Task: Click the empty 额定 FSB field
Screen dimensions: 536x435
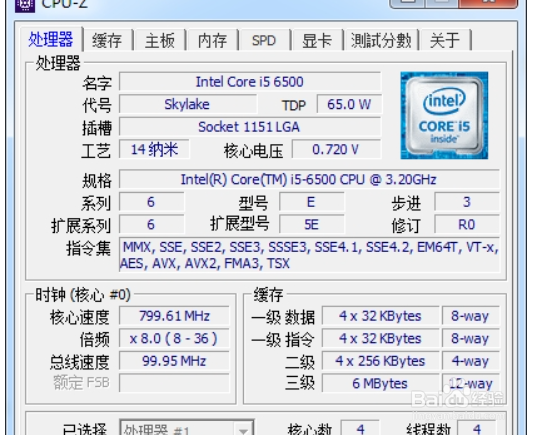Action: tap(174, 383)
